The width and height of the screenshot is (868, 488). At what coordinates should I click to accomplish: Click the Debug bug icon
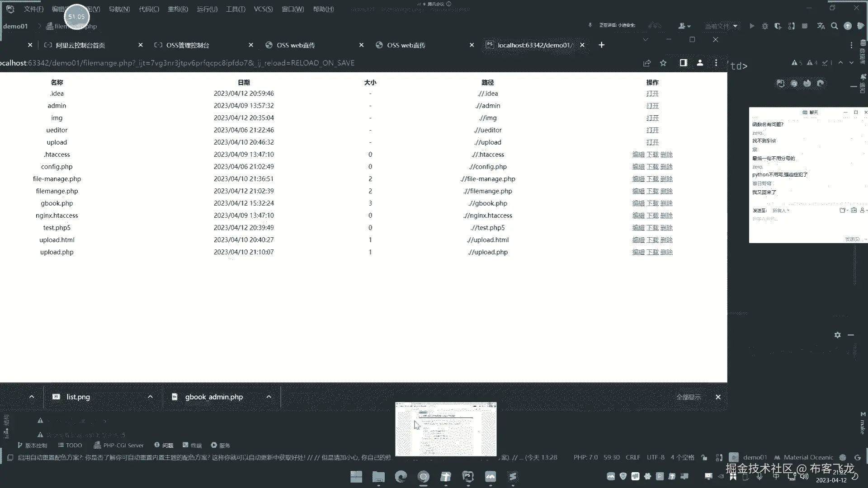[x=765, y=26]
